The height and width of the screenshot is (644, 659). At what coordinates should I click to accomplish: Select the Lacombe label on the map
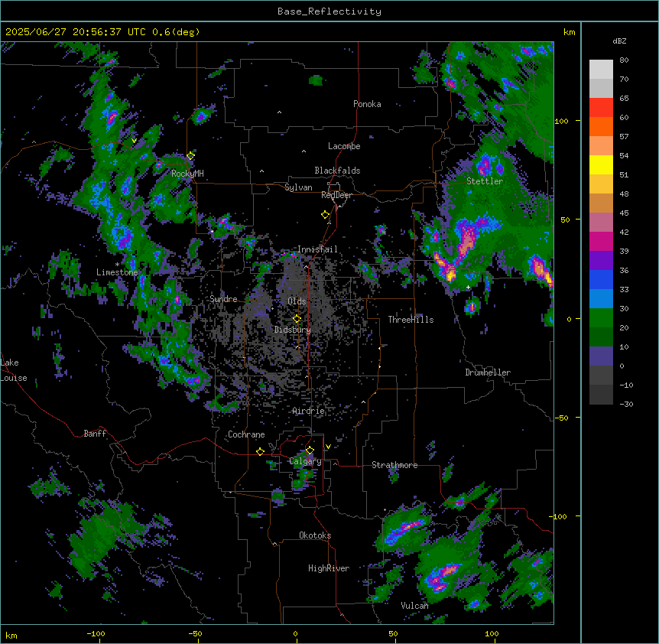tap(344, 146)
